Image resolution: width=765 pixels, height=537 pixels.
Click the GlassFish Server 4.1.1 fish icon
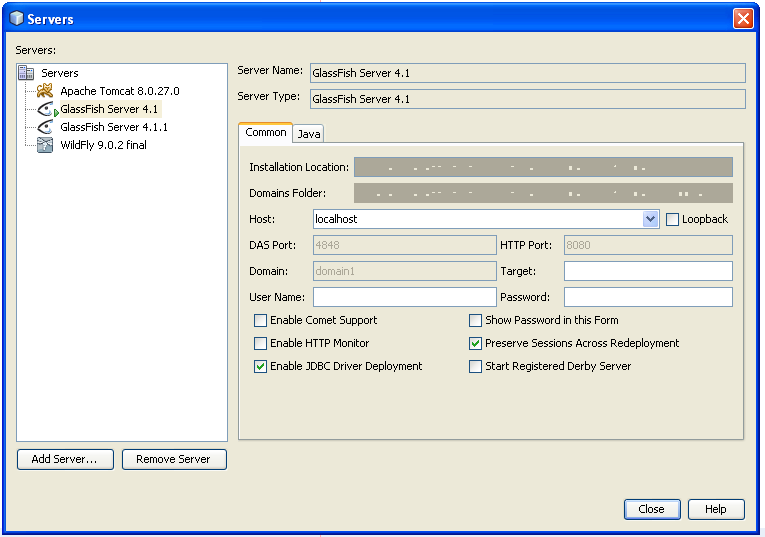tap(45, 127)
